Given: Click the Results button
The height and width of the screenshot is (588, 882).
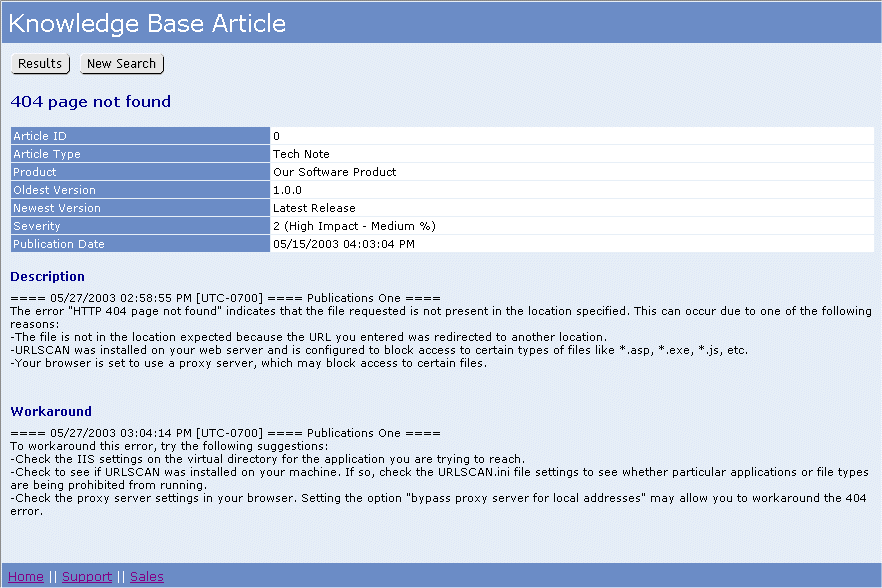Looking at the screenshot, I should (40, 64).
